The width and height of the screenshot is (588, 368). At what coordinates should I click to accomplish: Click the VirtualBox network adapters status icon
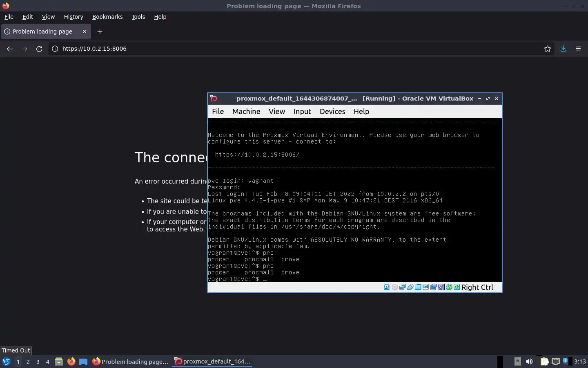pos(402,287)
